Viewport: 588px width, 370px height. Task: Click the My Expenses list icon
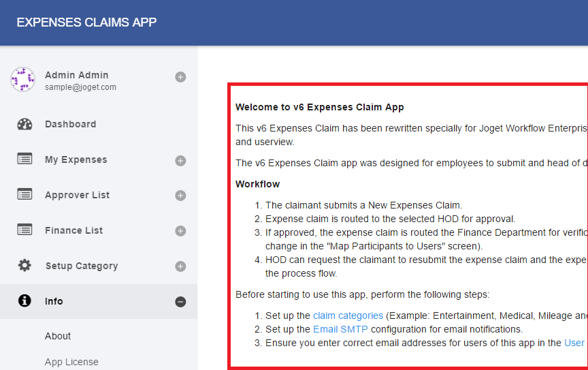(24, 159)
